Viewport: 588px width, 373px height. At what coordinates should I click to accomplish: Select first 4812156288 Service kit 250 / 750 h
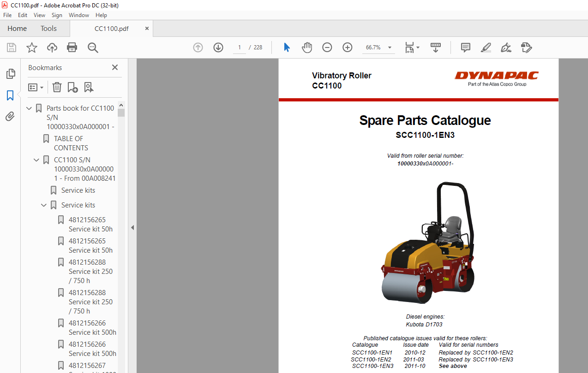pos(90,272)
